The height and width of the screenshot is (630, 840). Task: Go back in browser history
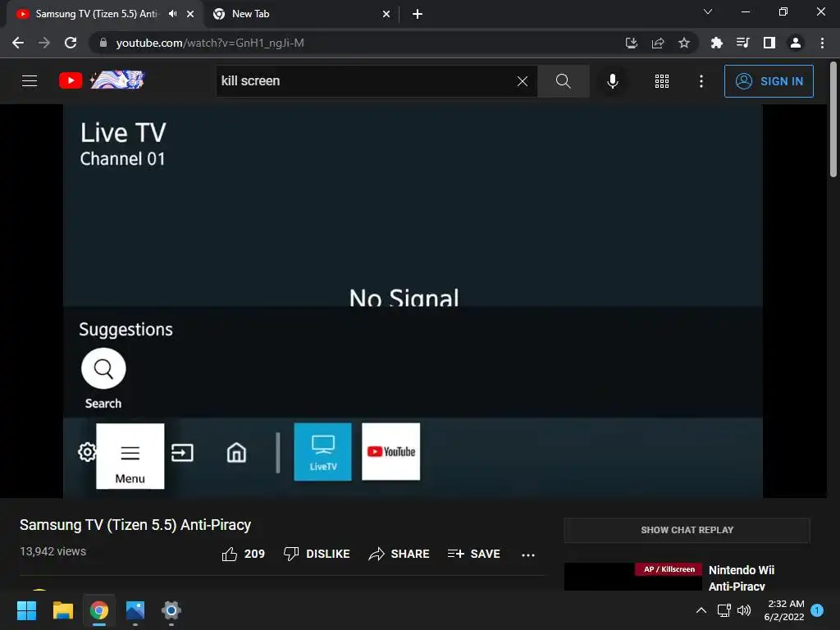tap(18, 43)
